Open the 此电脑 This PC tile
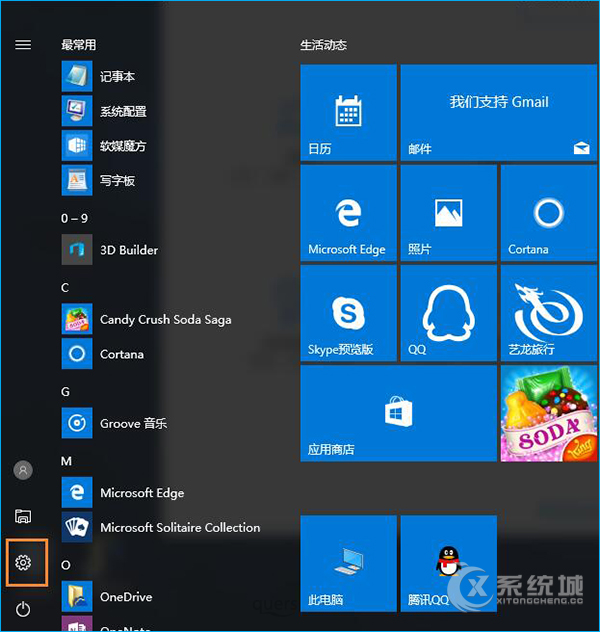Screen dimensions: 600x632 (349, 563)
